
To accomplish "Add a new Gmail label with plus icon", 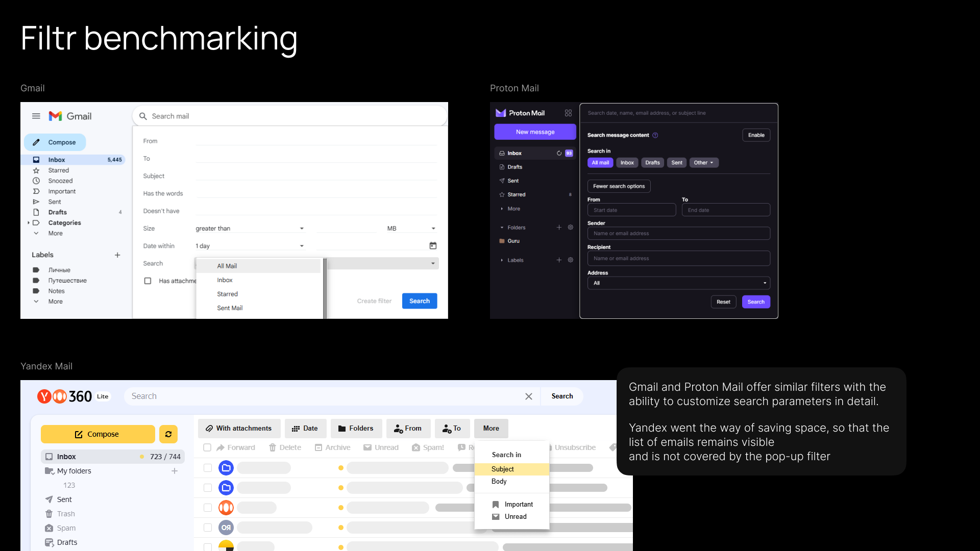I will tap(117, 255).
